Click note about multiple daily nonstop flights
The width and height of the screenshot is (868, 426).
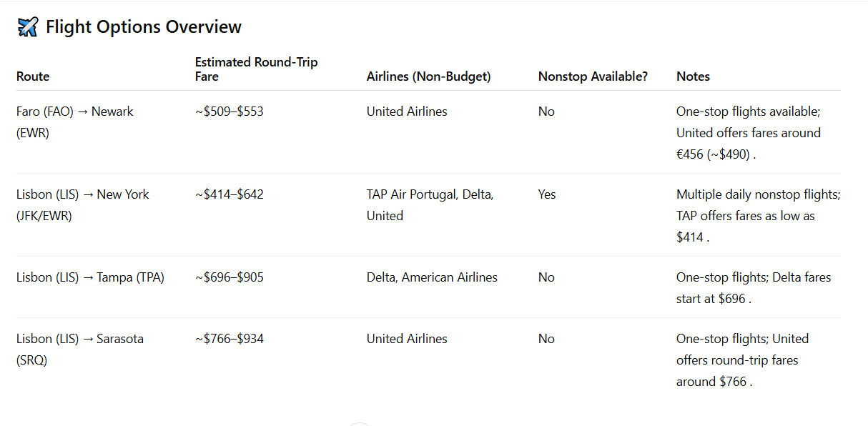pyautogui.click(x=759, y=216)
